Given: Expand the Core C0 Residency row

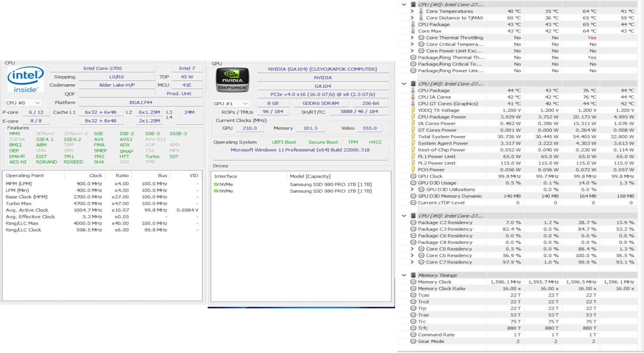Looking at the screenshot, I should 412,249.
